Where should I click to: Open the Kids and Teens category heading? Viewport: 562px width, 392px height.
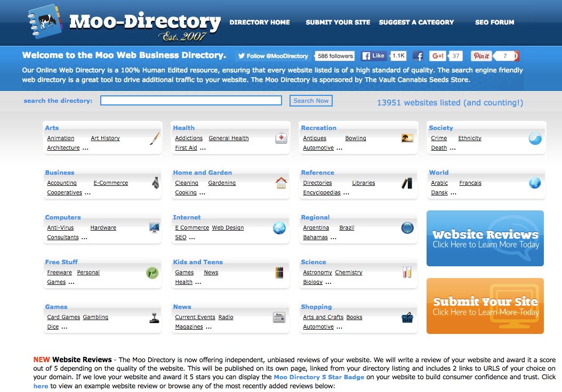[x=198, y=262]
